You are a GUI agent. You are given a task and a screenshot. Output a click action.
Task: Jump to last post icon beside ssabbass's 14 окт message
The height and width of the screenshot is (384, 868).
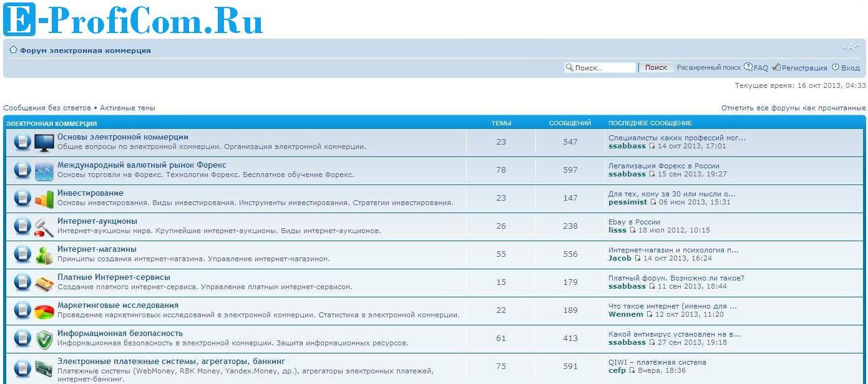[652, 145]
